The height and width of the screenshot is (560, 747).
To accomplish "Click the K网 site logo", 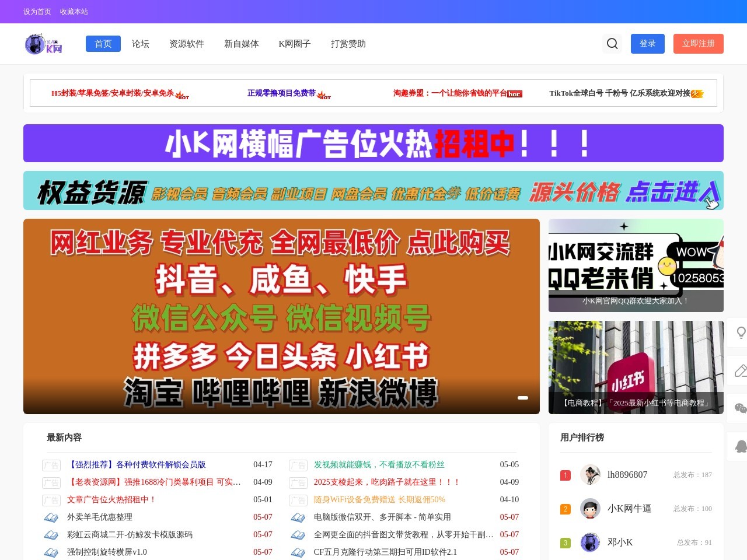I will (x=44, y=44).
